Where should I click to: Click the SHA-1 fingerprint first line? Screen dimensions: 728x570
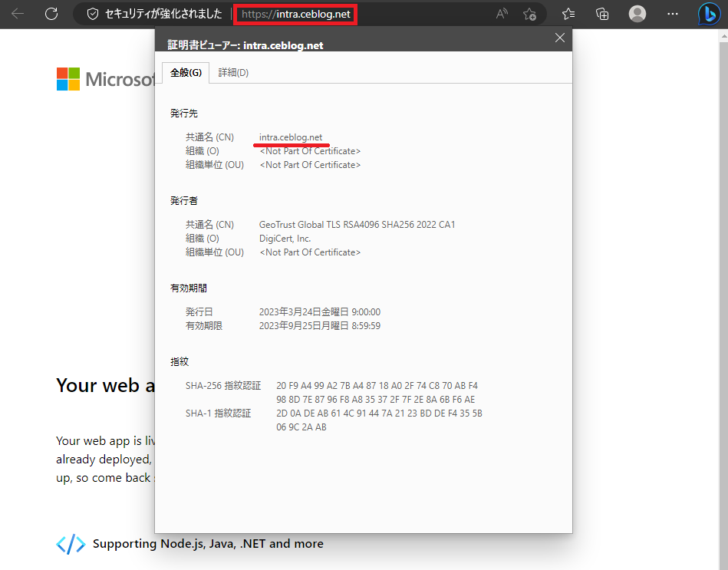[x=379, y=413]
